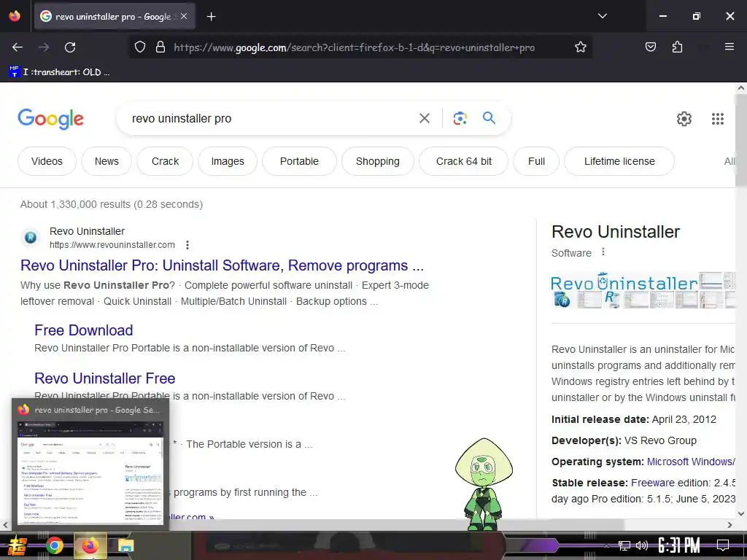Open the bookmark toolbar item transheart OLD
Image resolution: width=747 pixels, height=560 pixels.
(x=60, y=72)
